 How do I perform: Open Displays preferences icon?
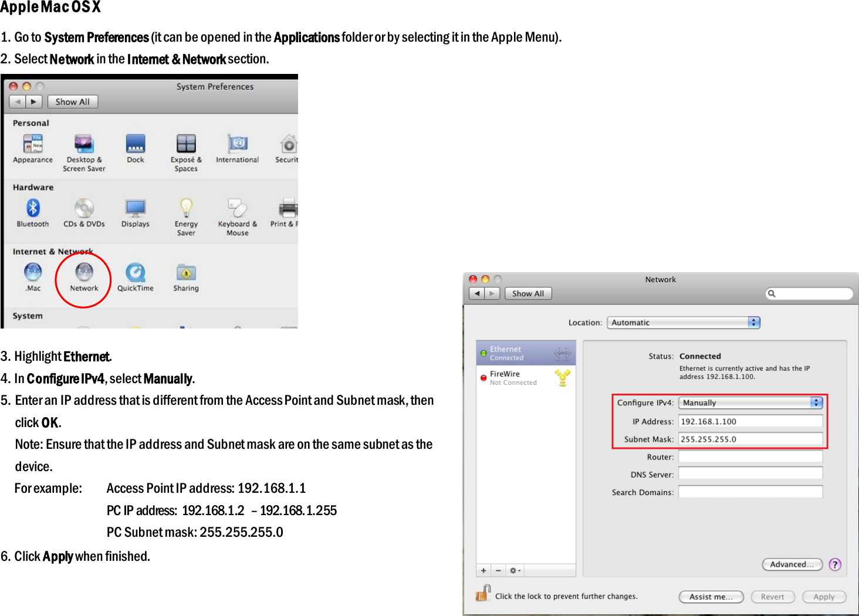(x=136, y=208)
